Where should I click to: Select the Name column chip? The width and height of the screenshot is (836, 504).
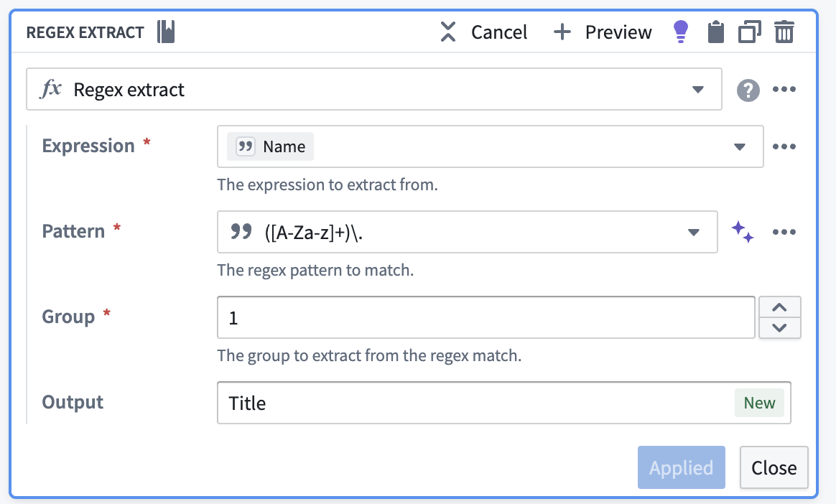[270, 146]
